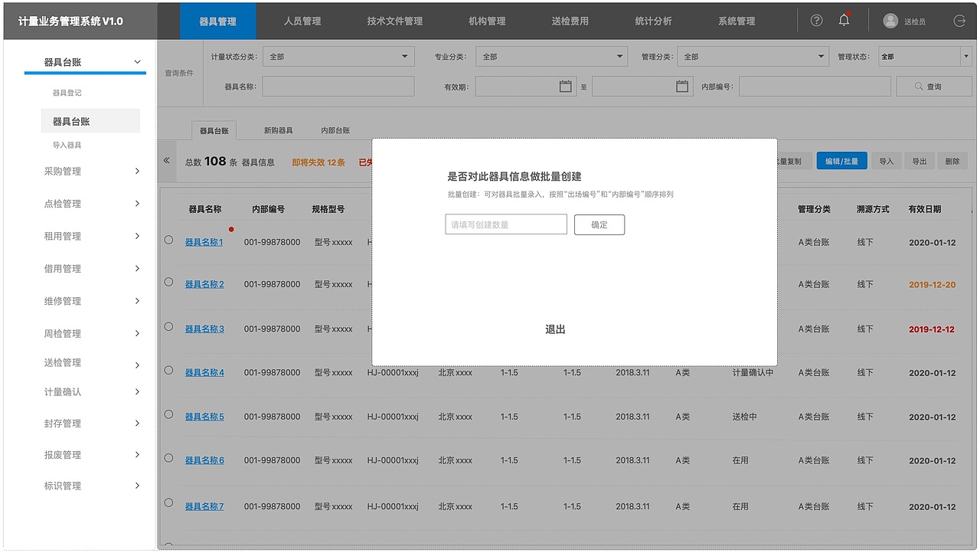Screen dimensions: 980x553
Task: Open 机构管理 in the top navigation
Action: coord(487,21)
